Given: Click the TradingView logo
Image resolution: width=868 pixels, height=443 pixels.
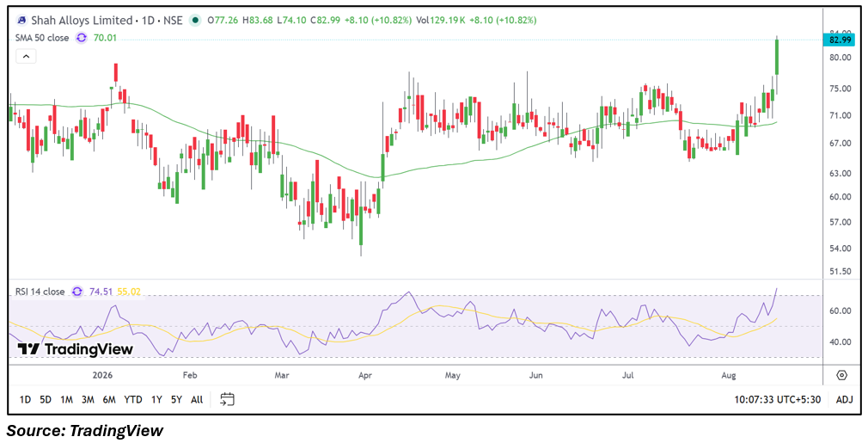Looking at the screenshot, I should [x=76, y=349].
